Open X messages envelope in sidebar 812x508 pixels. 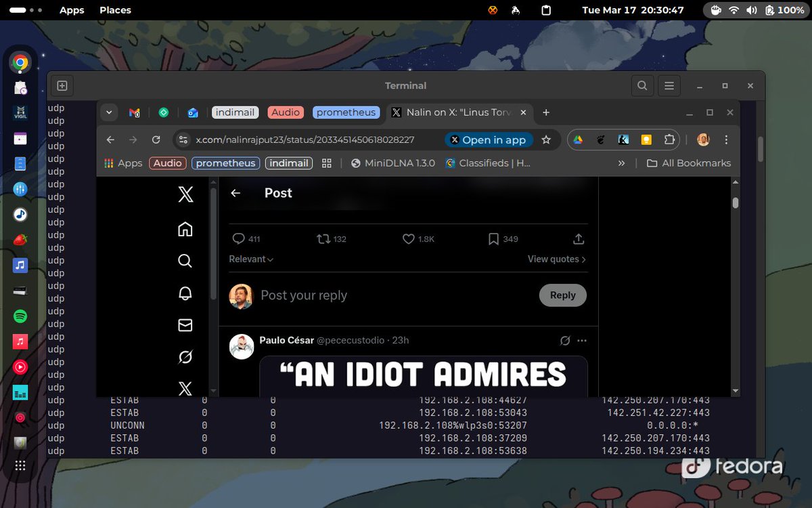(185, 325)
